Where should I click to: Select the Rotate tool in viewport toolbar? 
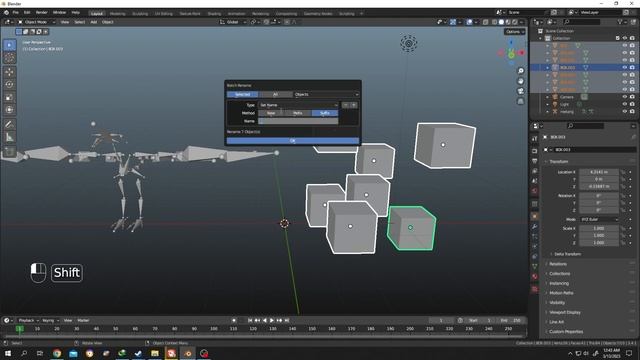(9, 84)
